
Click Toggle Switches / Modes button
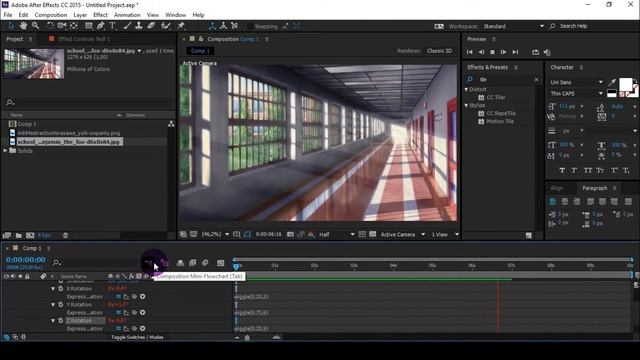(137, 337)
